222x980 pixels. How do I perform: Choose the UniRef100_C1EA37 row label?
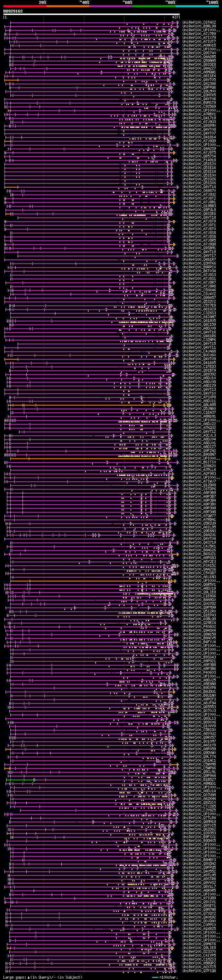[x=199, y=412]
